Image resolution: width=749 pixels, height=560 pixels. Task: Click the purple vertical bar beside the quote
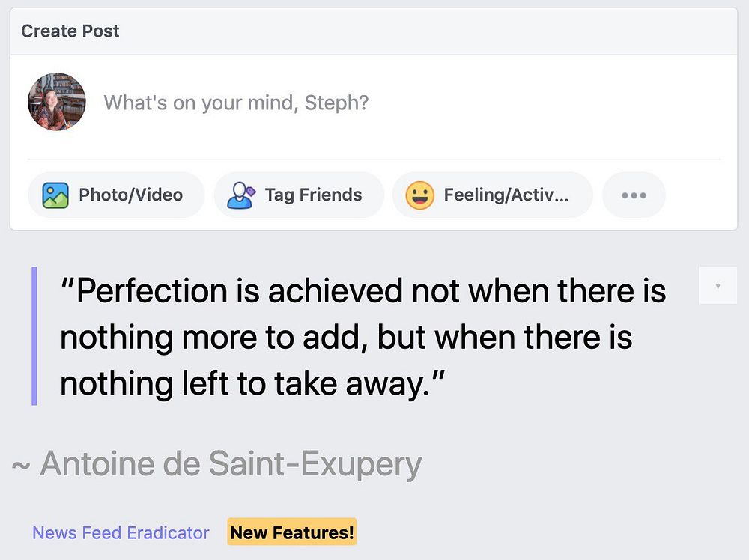[x=34, y=336]
